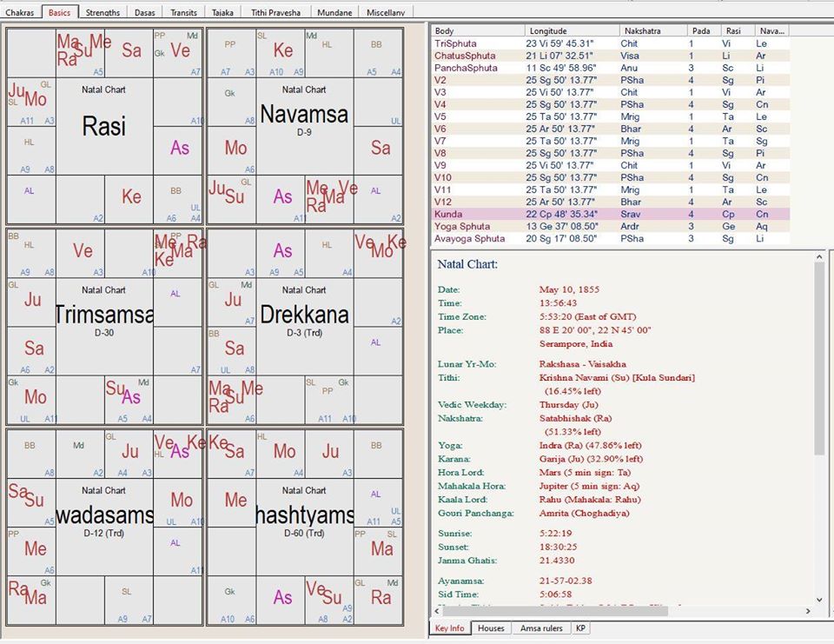Click the Nakshatra column header
Viewport: 834px width, 644px height.
coord(652,31)
